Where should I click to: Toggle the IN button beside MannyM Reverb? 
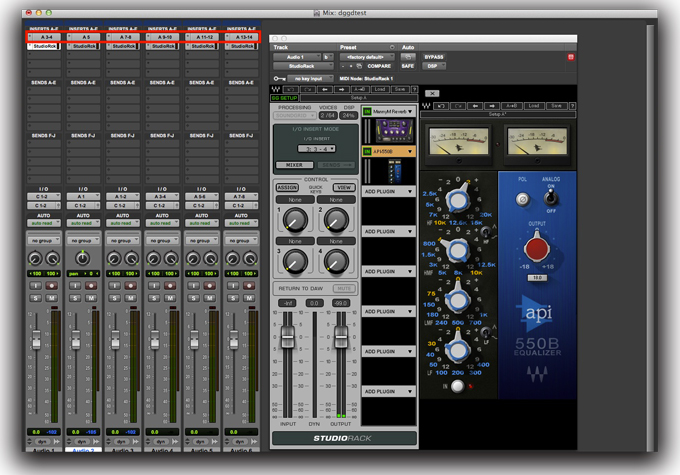tap(367, 111)
